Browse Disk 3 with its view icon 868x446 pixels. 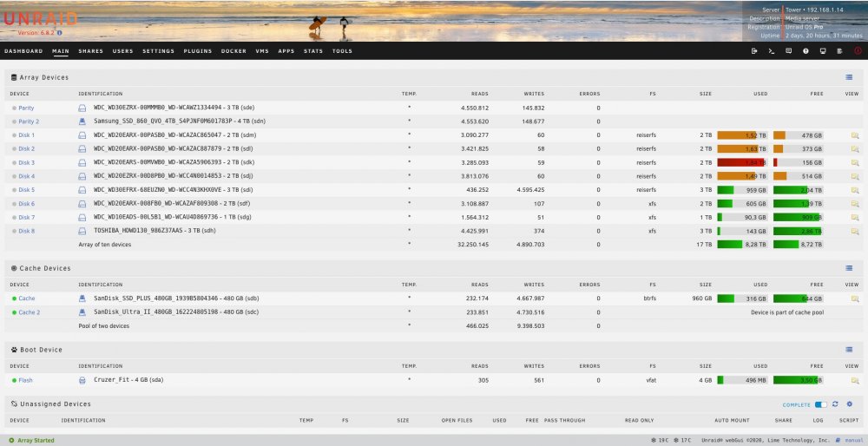(855, 162)
